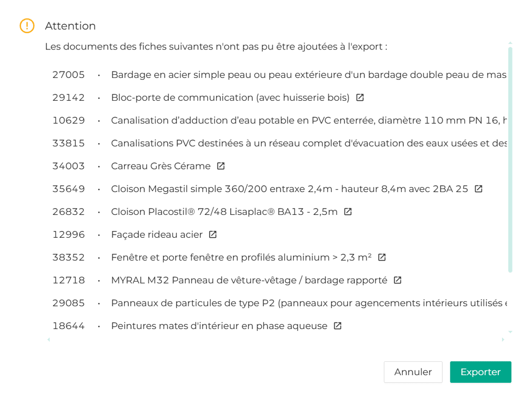The height and width of the screenshot is (398, 532).
Task: Click fiche number 27005
Action: (x=68, y=75)
